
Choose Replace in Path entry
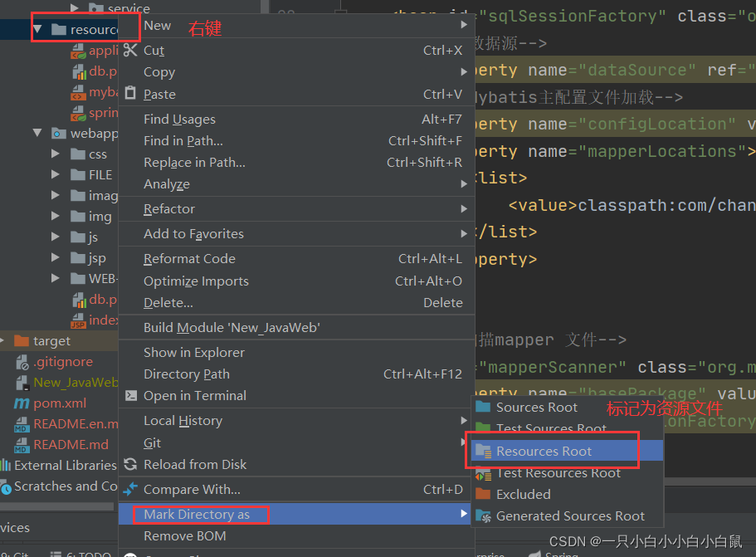[296, 163]
